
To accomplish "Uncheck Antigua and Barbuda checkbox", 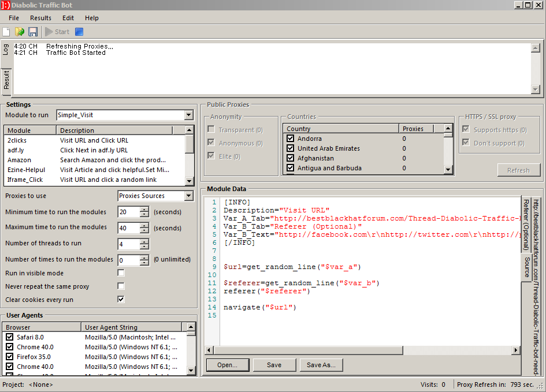I will (291, 167).
